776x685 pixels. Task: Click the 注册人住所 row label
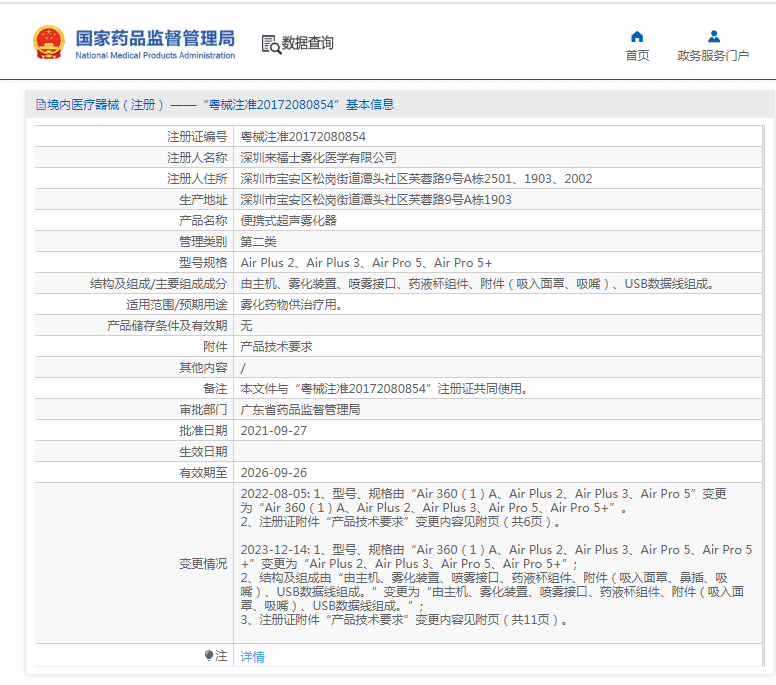196,179
